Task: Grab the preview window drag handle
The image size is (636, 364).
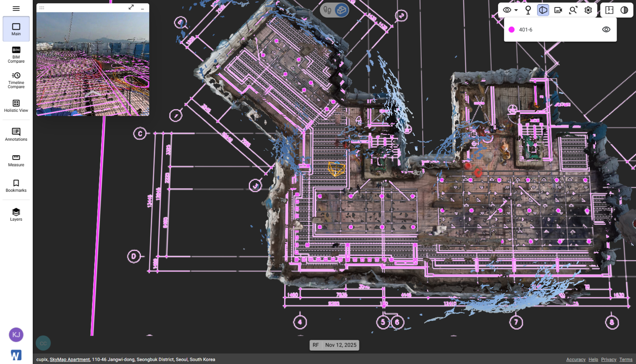Action: tap(42, 7)
